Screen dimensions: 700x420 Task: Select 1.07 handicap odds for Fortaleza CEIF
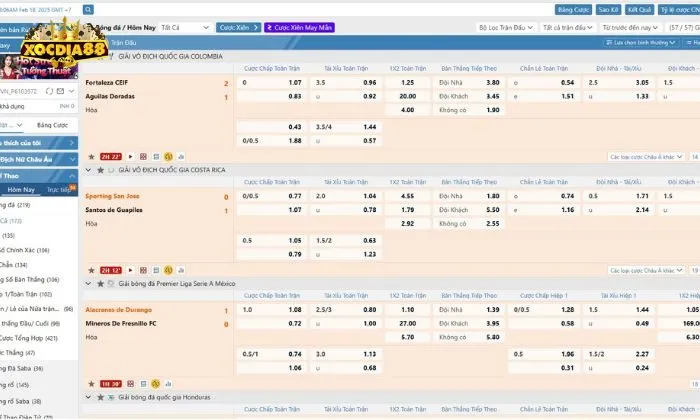[295, 82]
